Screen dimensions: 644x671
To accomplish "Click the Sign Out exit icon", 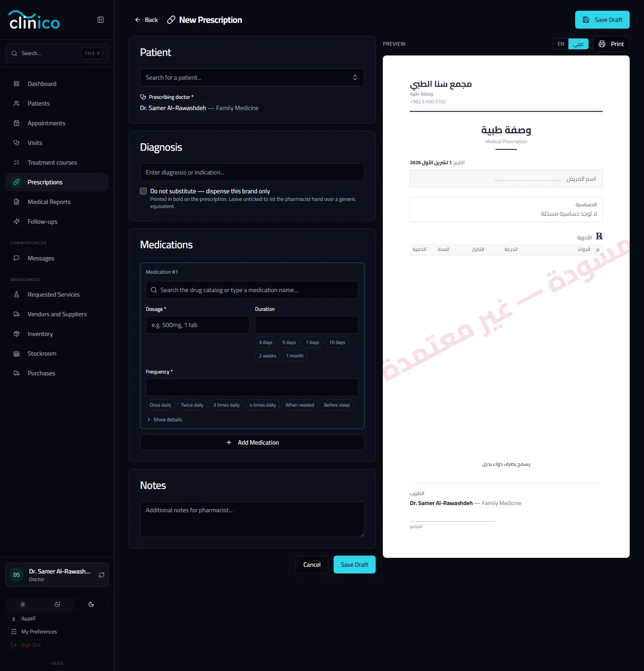I will click(14, 645).
